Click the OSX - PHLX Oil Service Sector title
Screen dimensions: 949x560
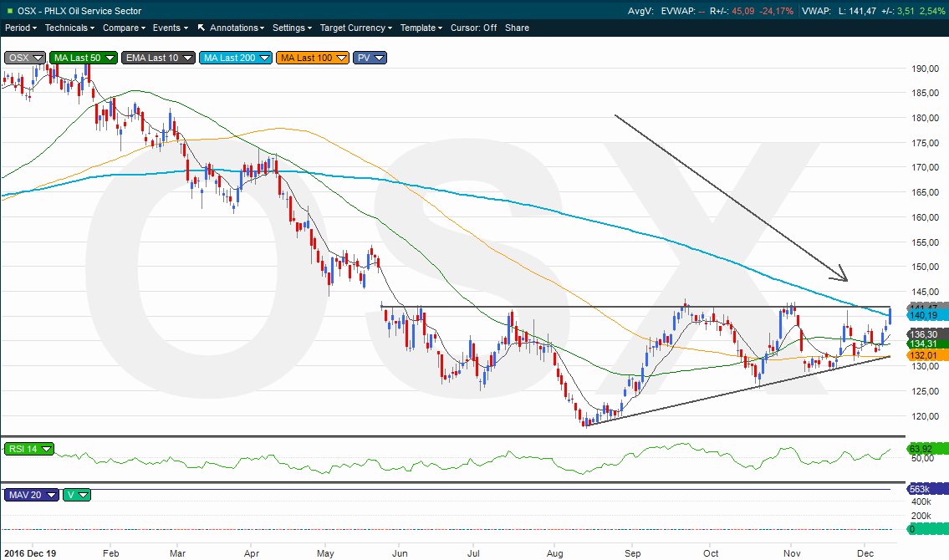point(79,11)
